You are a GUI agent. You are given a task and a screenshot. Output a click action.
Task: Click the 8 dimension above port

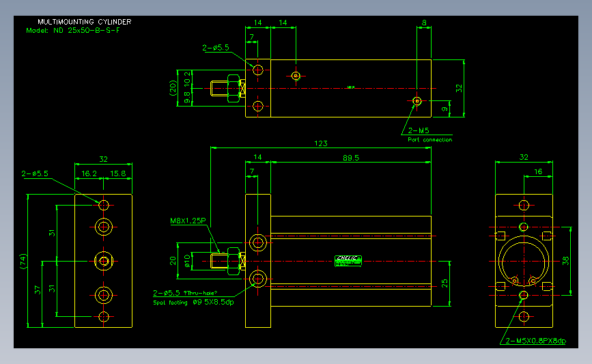(x=424, y=23)
